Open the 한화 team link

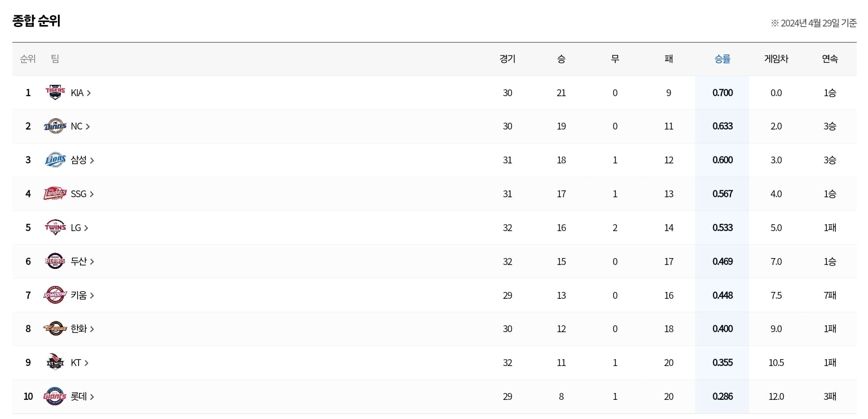point(79,328)
